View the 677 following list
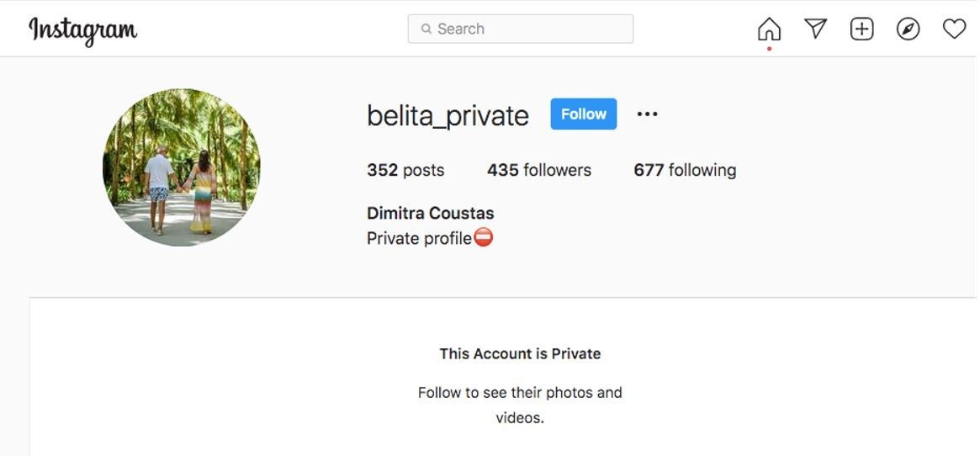The width and height of the screenshot is (980, 456). (685, 170)
